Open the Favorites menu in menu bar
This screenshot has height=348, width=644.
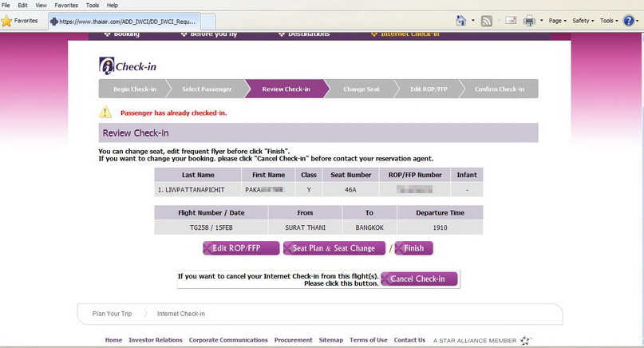pyautogui.click(x=66, y=6)
